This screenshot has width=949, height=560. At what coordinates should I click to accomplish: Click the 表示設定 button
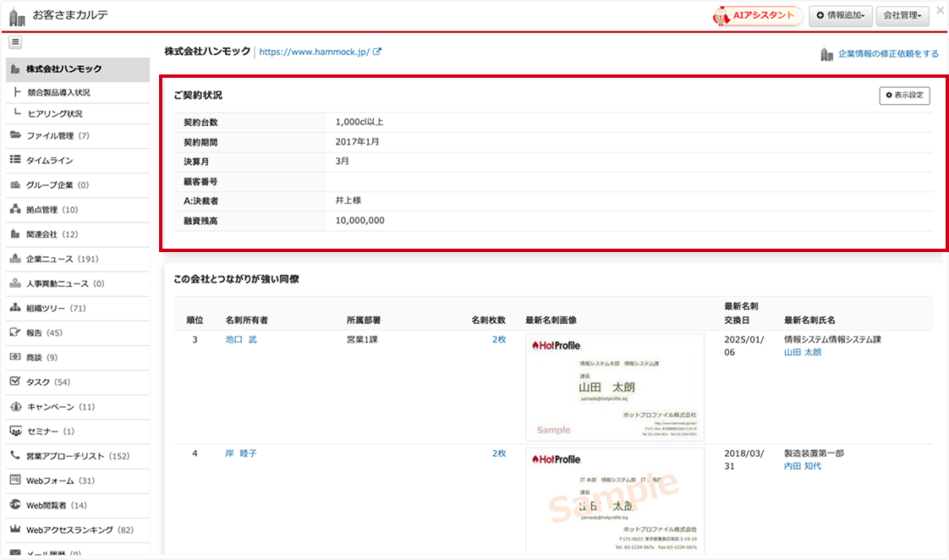point(904,96)
